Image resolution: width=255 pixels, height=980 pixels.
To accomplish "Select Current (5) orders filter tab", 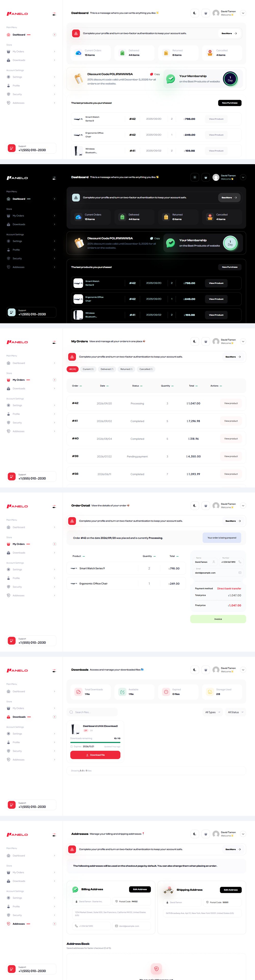I will [88, 369].
